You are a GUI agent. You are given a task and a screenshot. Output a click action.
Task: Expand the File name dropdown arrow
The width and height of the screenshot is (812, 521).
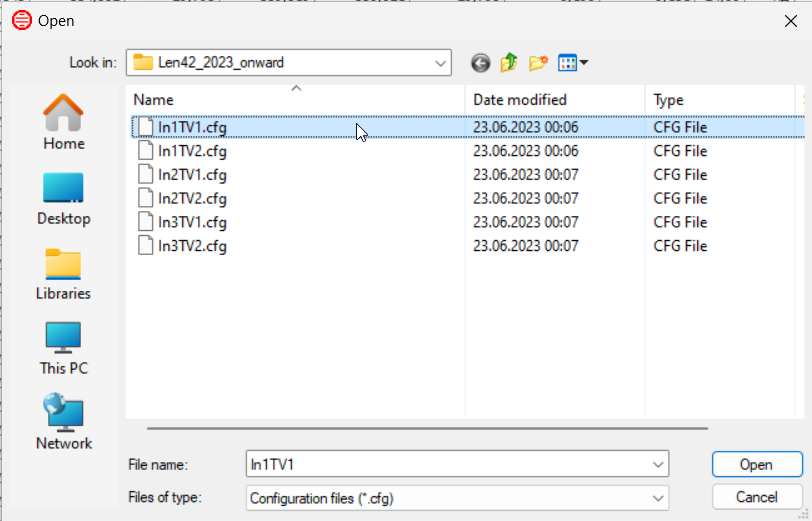coord(658,465)
